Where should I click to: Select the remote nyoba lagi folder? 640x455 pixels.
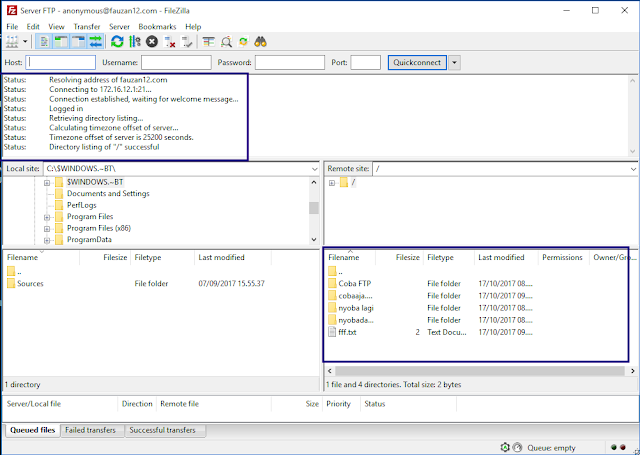(356, 308)
